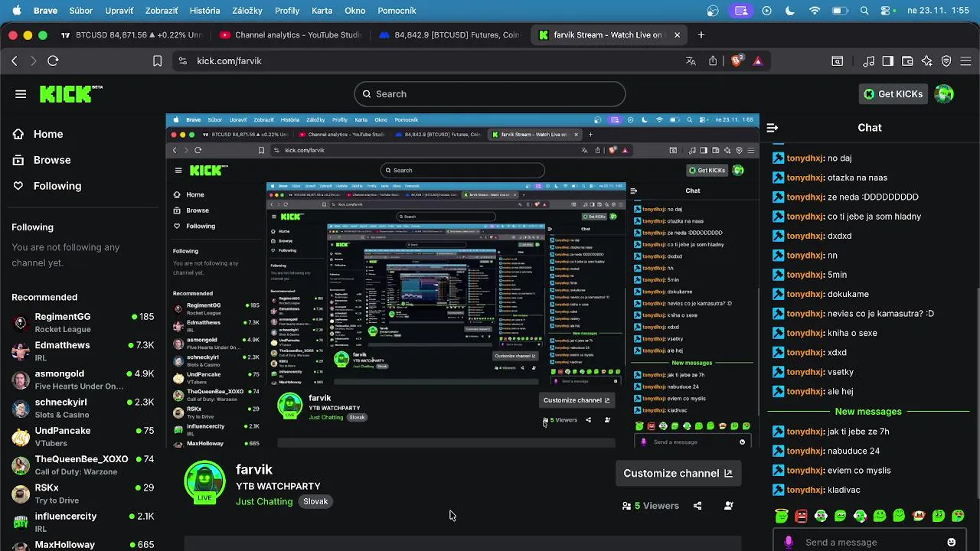Open MaxHolloway recommended channel
The height and width of the screenshot is (551, 980).
83,545
